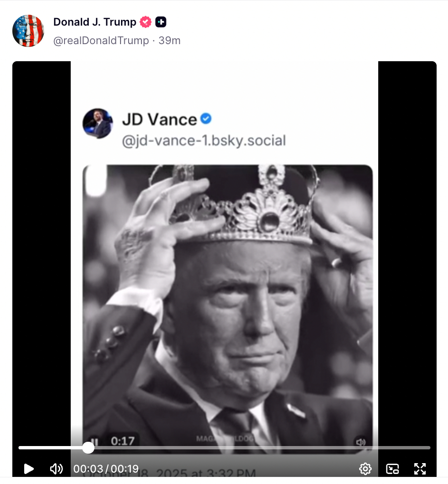Image resolution: width=448 pixels, height=484 pixels.
Task: Open the Donald J. Trump display name link
Action: 94,22
